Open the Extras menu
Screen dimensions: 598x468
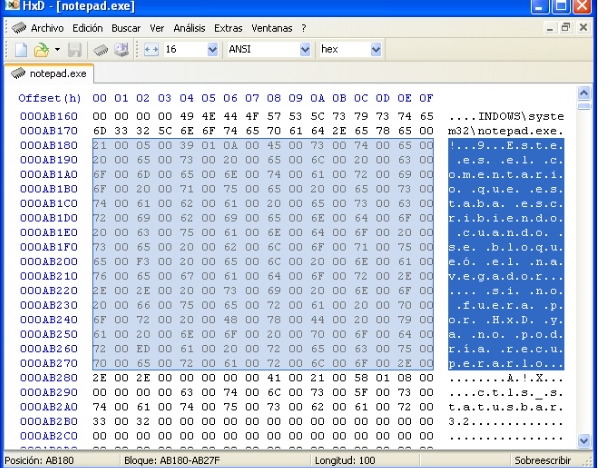(x=228, y=28)
